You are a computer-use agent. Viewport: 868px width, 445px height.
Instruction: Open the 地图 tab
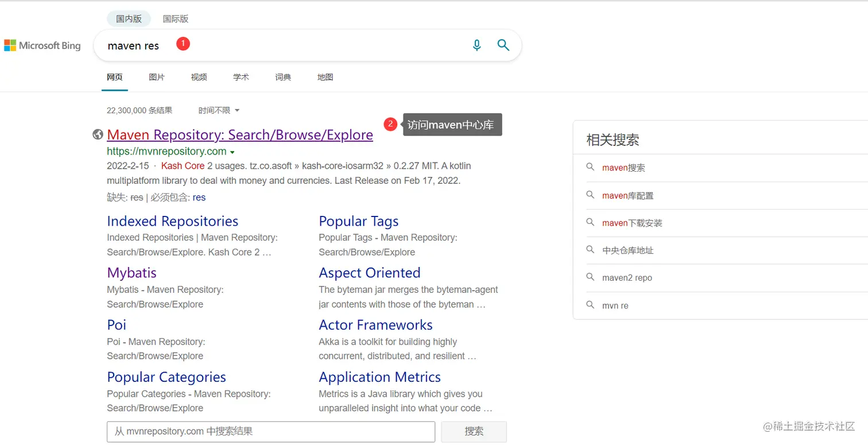point(325,77)
